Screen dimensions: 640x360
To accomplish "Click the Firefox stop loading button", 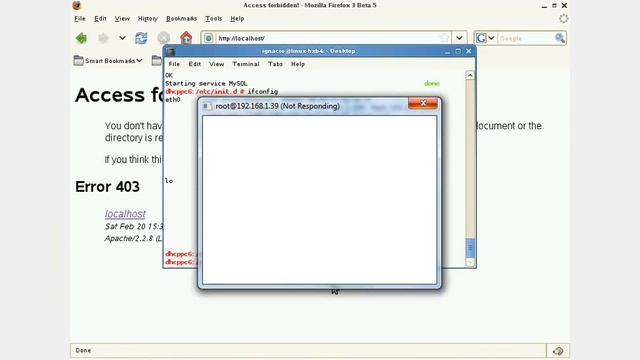I will [x=164, y=38].
